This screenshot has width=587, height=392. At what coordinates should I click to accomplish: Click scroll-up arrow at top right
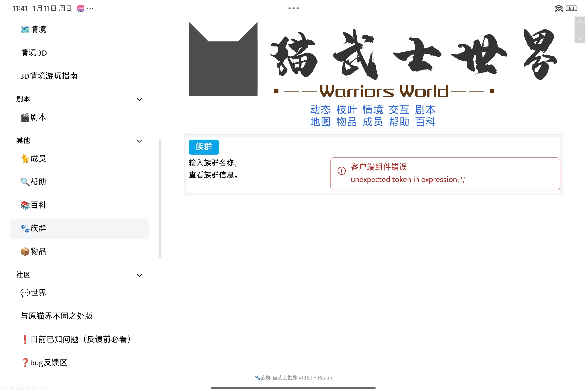click(579, 22)
